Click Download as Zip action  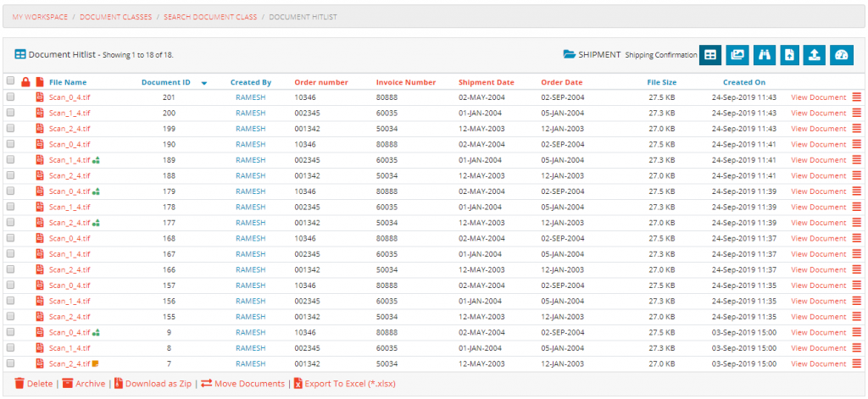(157, 384)
